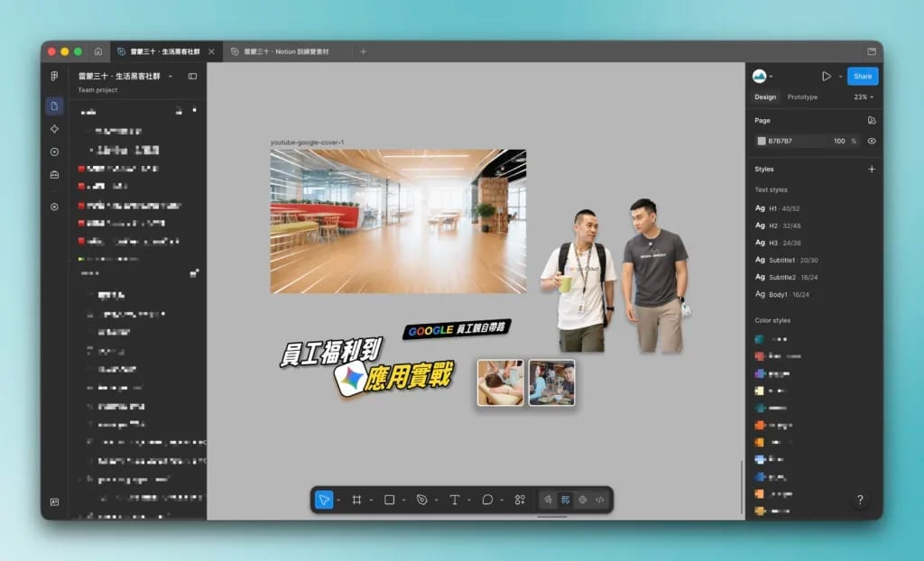Select the Frame tool

pos(356,500)
